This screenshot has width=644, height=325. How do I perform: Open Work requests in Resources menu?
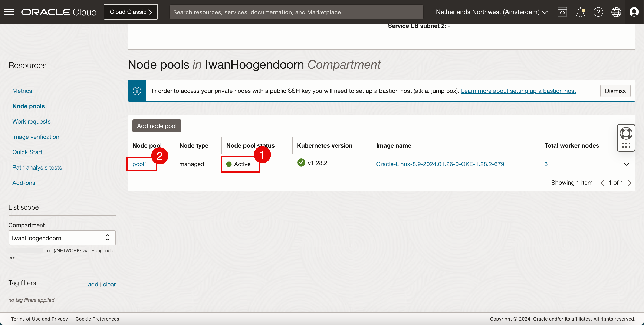pyautogui.click(x=31, y=121)
